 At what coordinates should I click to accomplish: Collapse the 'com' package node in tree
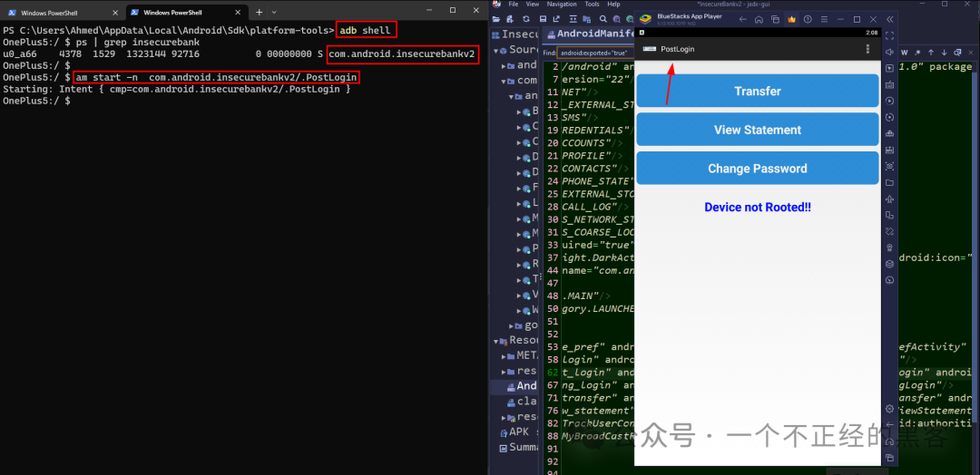(x=504, y=82)
